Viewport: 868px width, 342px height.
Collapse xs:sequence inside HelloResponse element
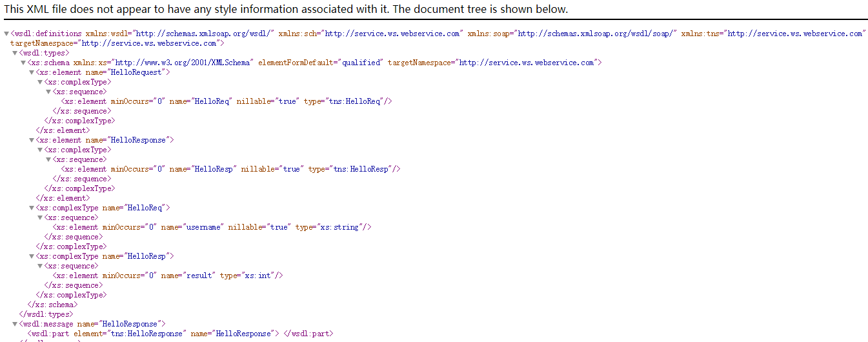tap(48, 159)
